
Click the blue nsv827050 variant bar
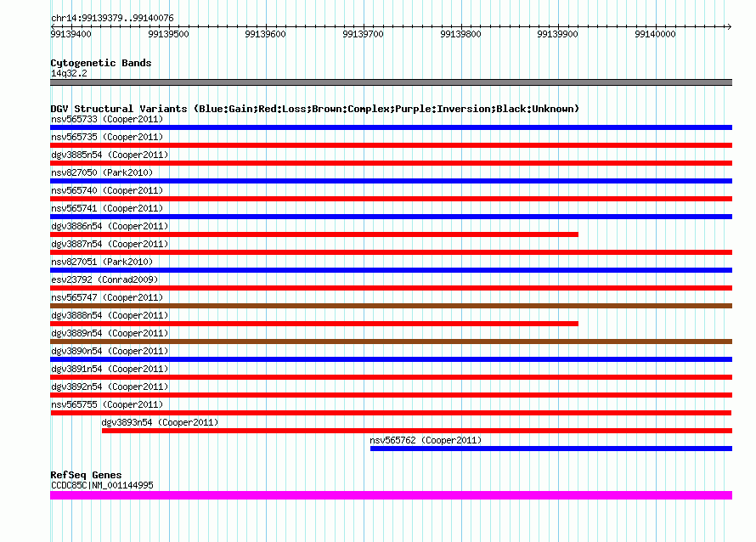(391, 181)
